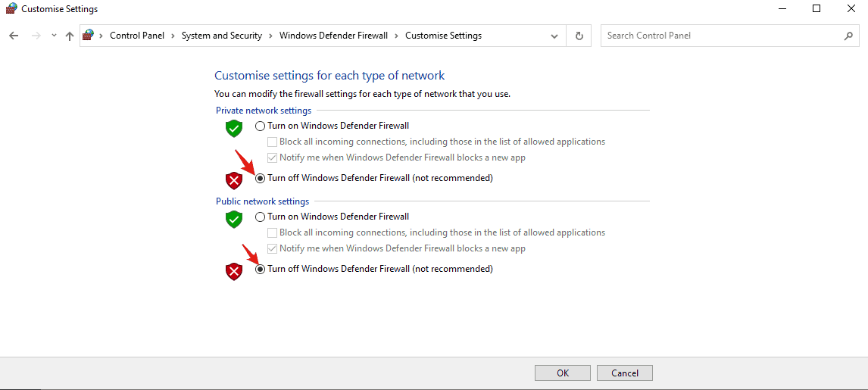Click green shield icon in Public settings
The width and height of the screenshot is (868, 390).
tap(234, 219)
